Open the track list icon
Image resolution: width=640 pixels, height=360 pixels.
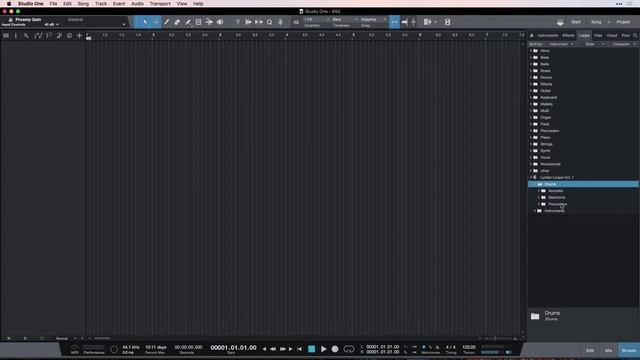(6, 36)
